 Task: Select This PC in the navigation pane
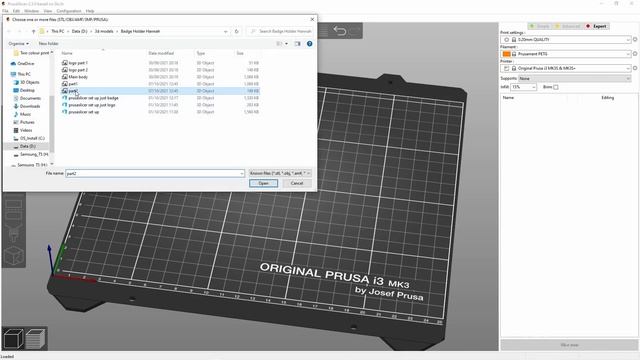tap(24, 74)
